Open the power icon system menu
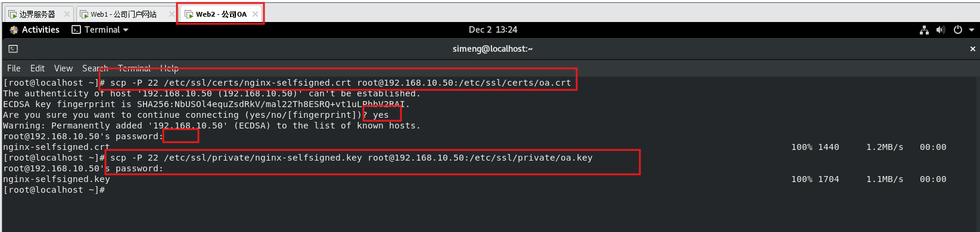This screenshot has height=232, width=980. [958, 30]
